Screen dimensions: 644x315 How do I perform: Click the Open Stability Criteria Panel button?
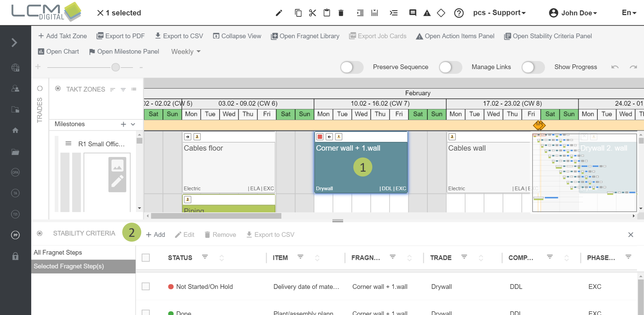pos(548,36)
